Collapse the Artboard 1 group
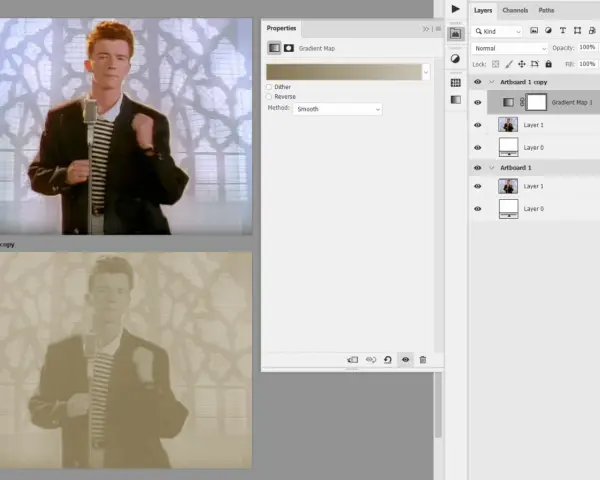Screen dimensions: 600x480 pyautogui.click(x=492, y=168)
